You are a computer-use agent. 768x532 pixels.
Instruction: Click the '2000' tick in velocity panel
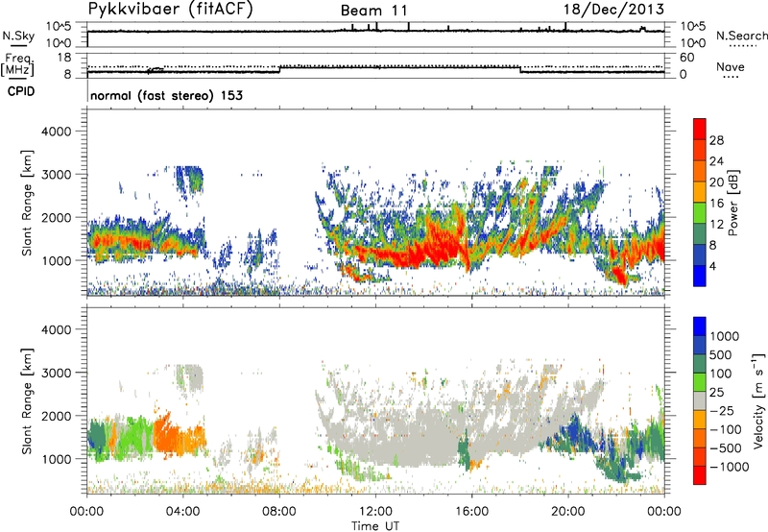[x=57, y=416]
